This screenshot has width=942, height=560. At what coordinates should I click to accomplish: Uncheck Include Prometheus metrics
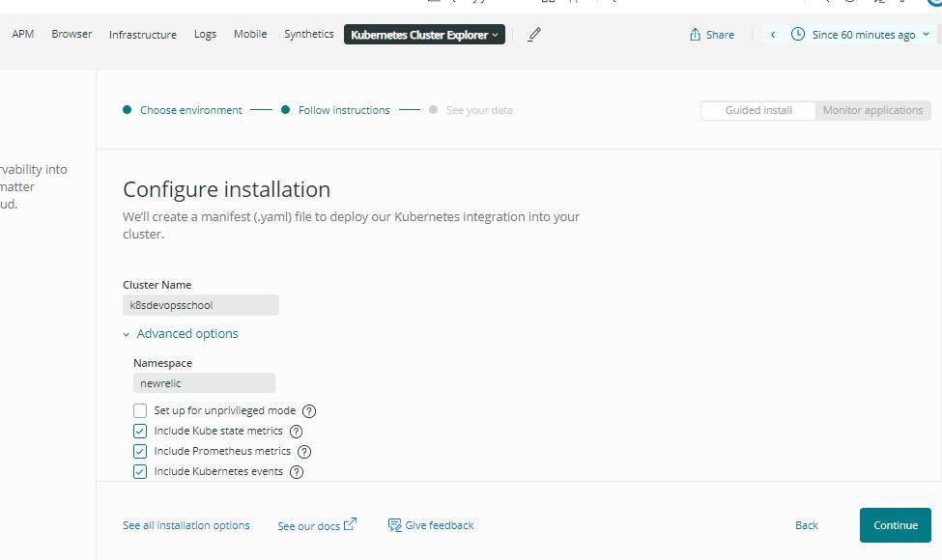coord(140,452)
